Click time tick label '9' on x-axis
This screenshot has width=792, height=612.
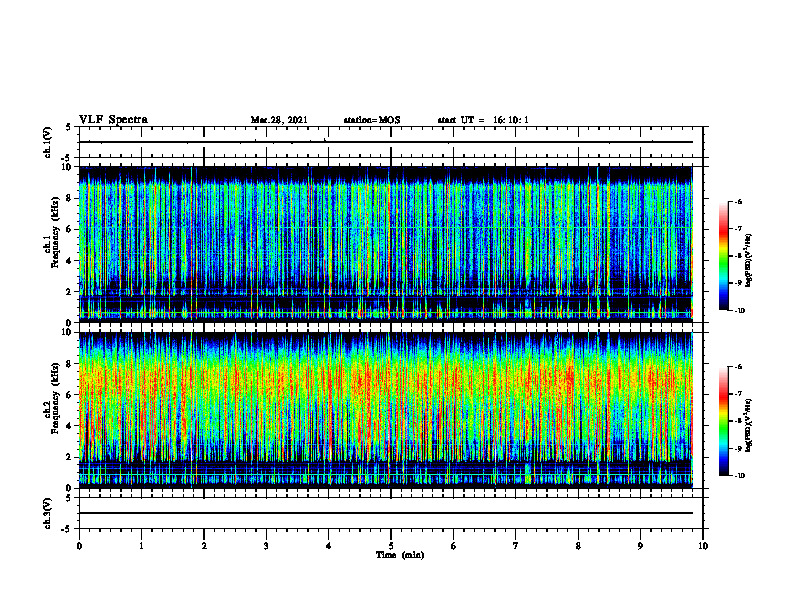pos(640,546)
